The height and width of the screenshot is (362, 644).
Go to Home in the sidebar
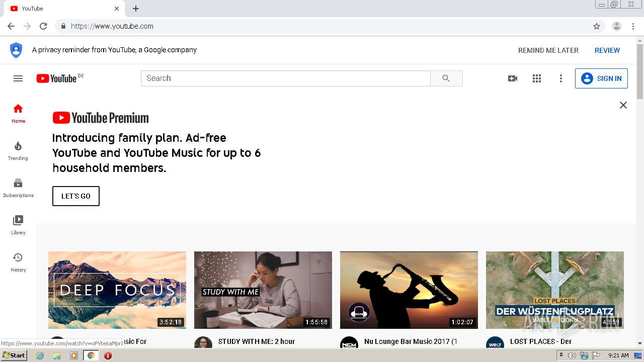point(18,114)
